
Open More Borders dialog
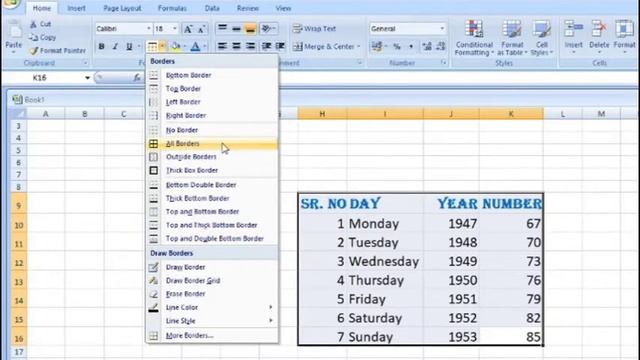212,336
